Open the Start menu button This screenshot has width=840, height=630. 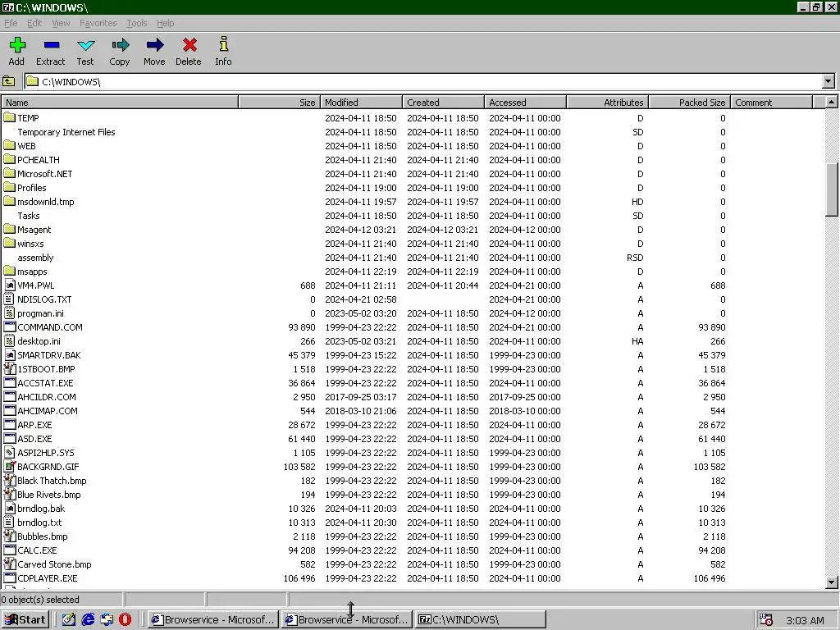coord(25,620)
